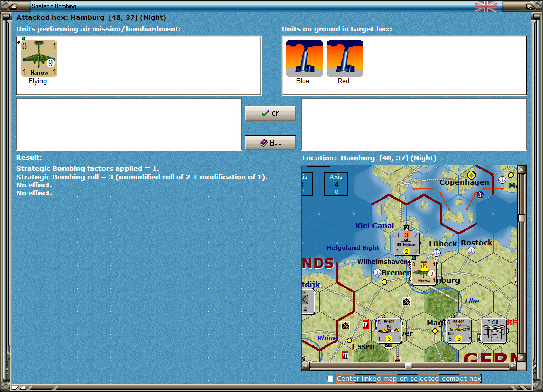This screenshot has width=543, height=392.
Task: Select the Bf 109 Emil fighter counter
Action: pos(458,331)
